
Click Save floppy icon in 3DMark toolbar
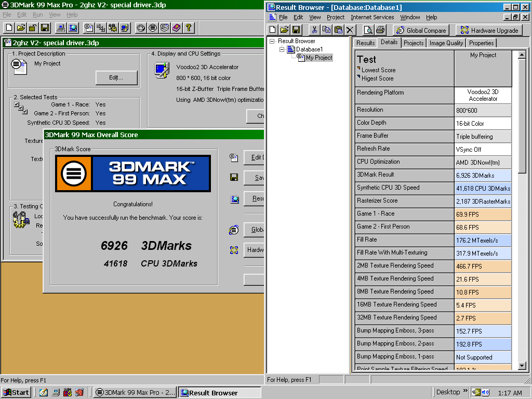[x=45, y=28]
